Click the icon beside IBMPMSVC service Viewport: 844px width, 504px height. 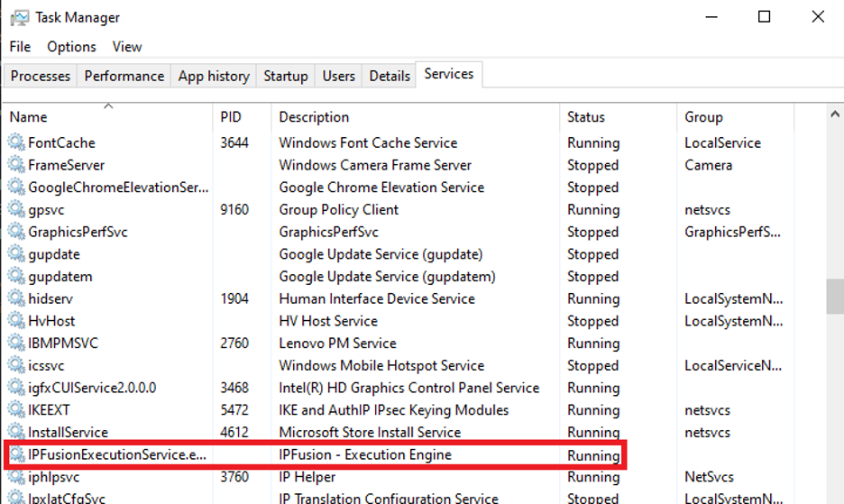16,344
